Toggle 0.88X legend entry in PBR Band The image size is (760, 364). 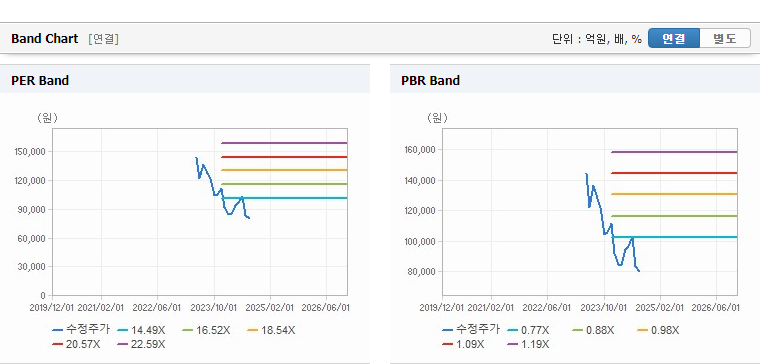593,330
